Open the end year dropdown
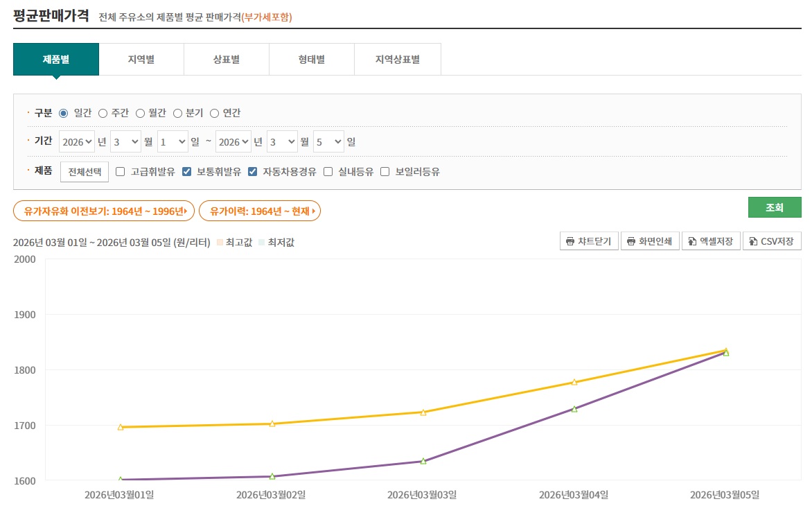Screen dimensions: 812x506 coord(233,142)
